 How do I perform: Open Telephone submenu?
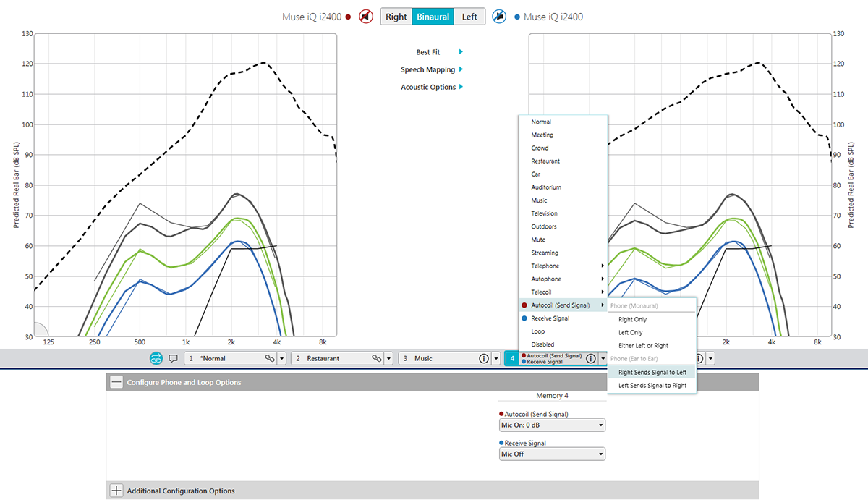(x=563, y=266)
